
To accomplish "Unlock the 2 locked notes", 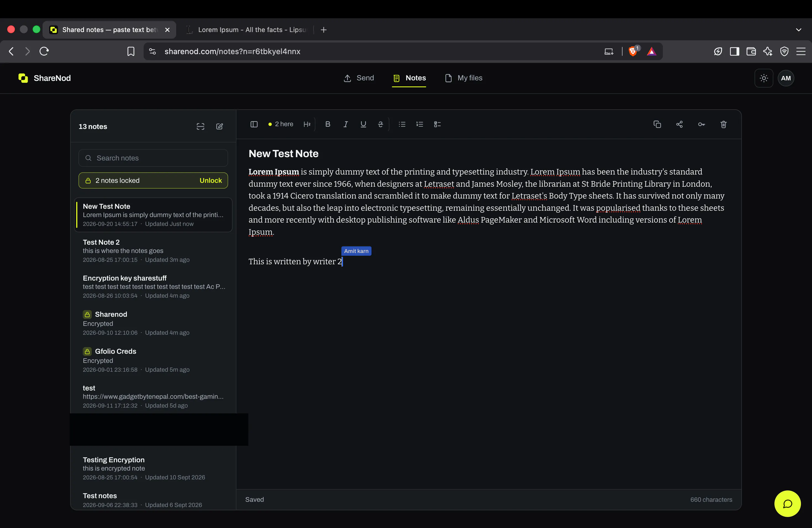I will 210,180.
